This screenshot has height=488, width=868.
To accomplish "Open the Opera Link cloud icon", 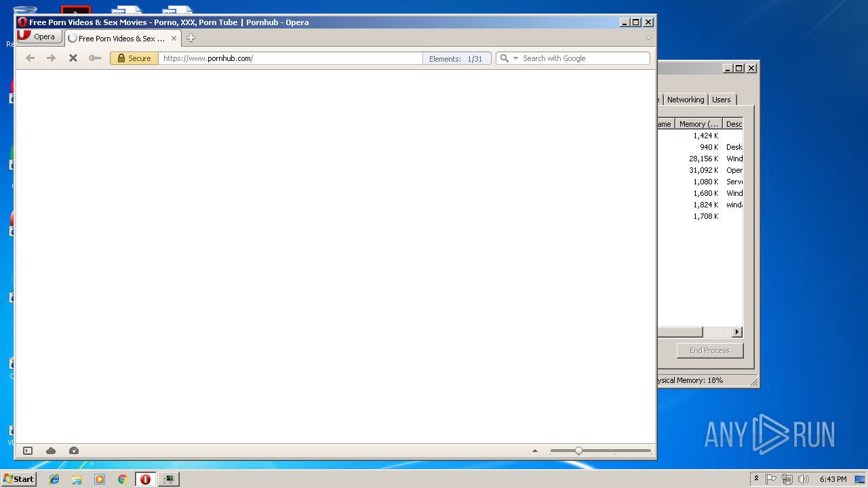I will [x=51, y=451].
